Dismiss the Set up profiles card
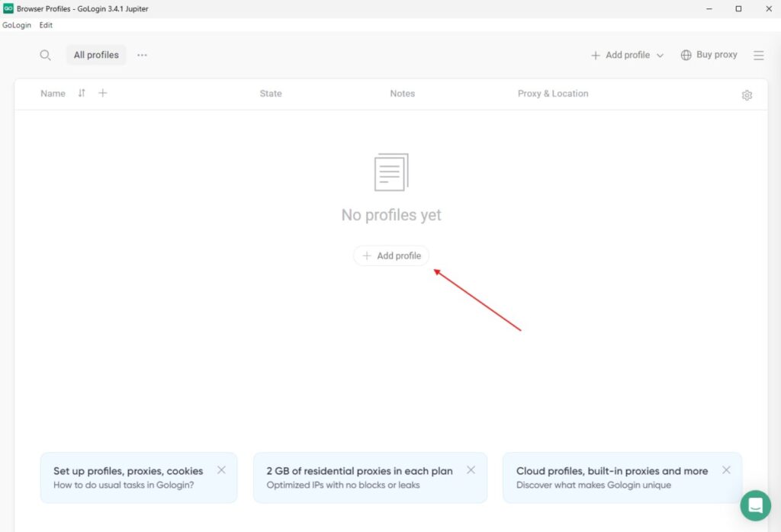This screenshot has width=781, height=532. (222, 470)
